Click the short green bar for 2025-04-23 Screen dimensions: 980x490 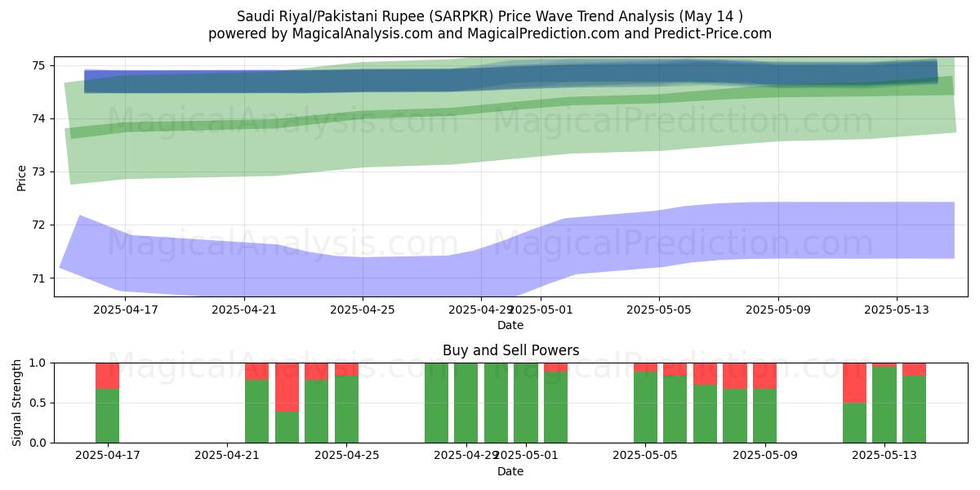(x=287, y=427)
